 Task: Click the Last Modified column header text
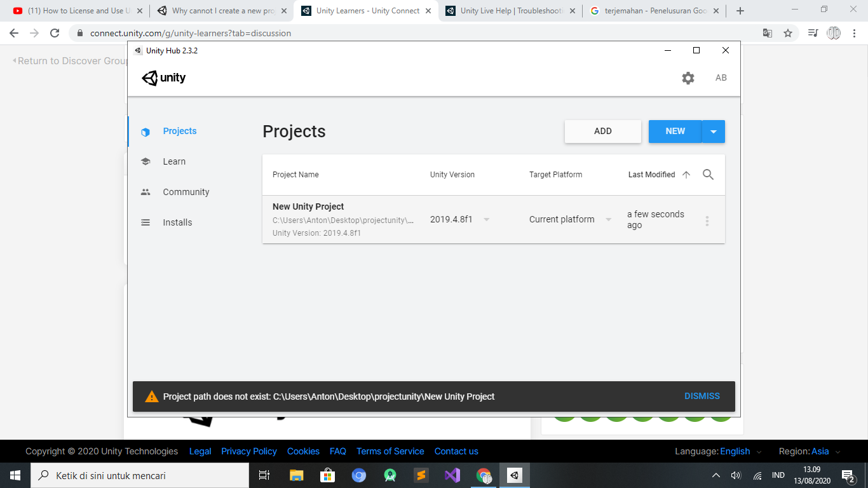(651, 175)
